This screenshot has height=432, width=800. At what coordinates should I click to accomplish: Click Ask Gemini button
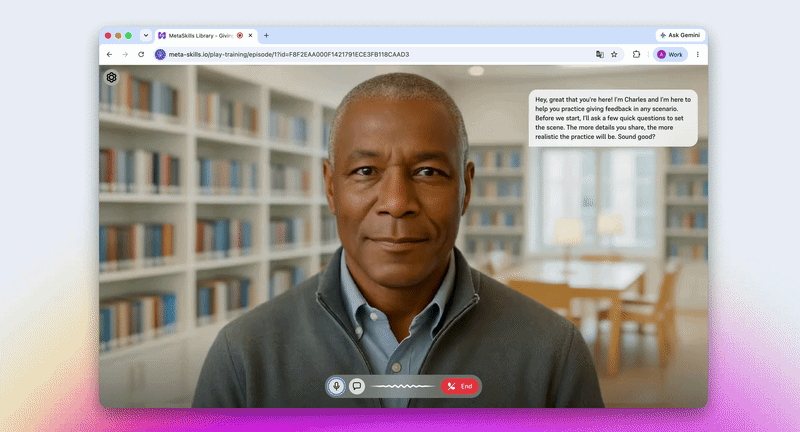point(680,35)
